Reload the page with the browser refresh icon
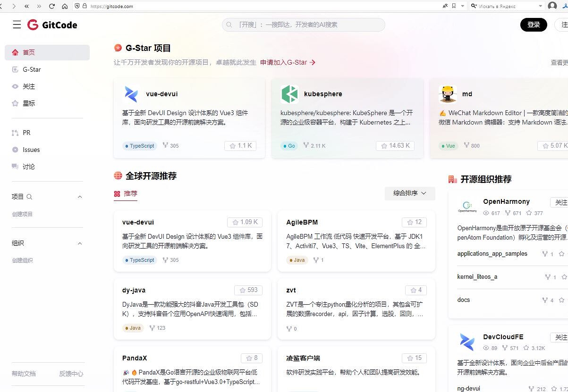The width and height of the screenshot is (568, 392). pyautogui.click(x=51, y=6)
